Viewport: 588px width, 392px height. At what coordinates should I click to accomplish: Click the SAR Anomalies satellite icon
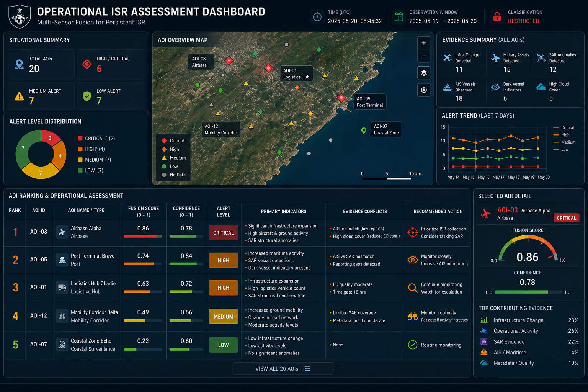pos(541,58)
